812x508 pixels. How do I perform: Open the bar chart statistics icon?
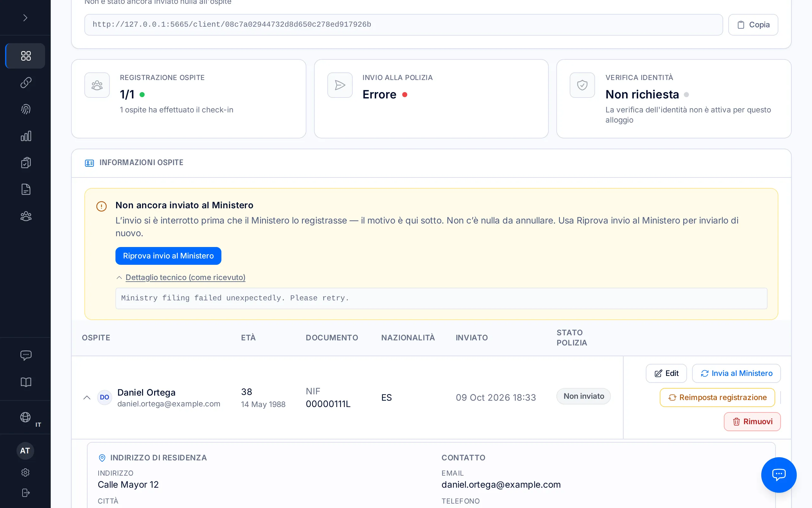point(26,136)
